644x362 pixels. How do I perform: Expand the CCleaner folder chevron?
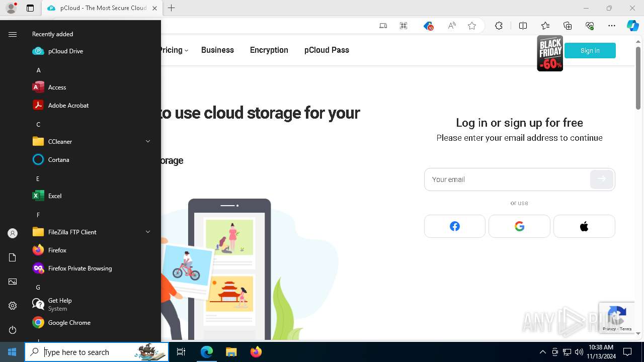148,142
